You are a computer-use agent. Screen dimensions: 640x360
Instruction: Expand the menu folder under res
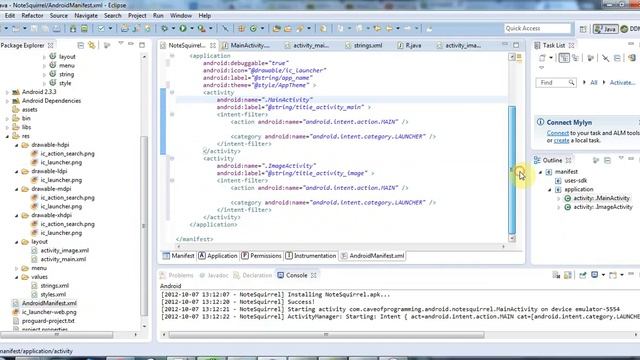pos(17,269)
